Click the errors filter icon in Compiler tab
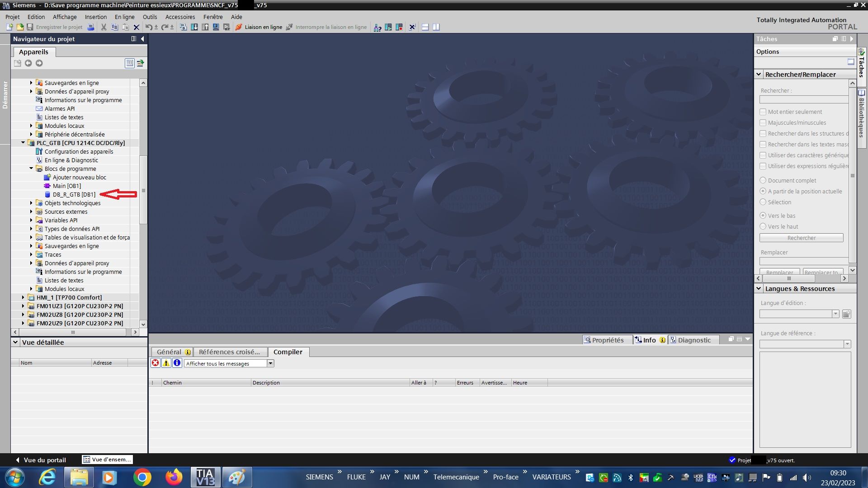The height and width of the screenshot is (488, 868). (156, 363)
